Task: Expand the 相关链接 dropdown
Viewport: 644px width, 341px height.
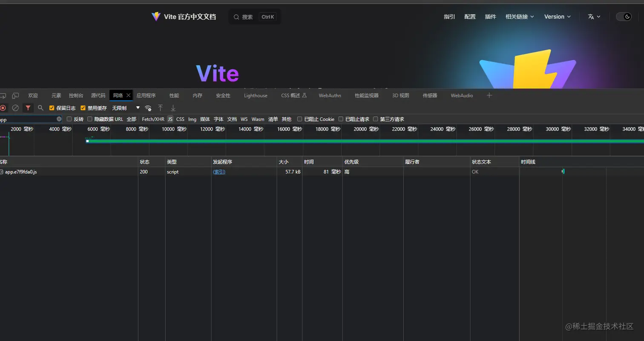Action: 520,17
